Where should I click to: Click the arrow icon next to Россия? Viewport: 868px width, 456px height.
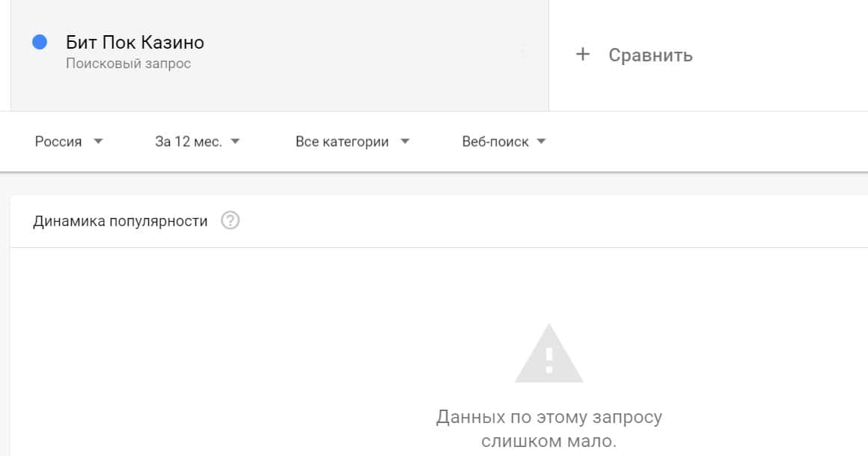point(98,142)
